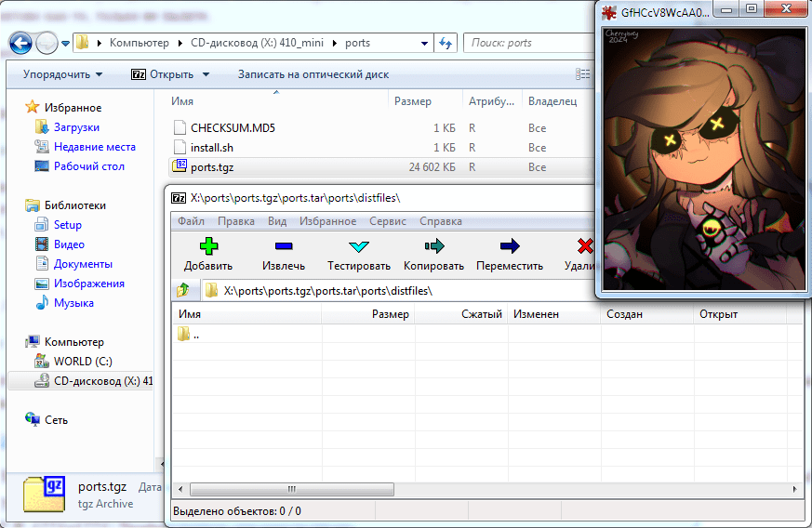
Task: Click the 'CD-дисковод (X:) 410_mini' breadcrumb
Action: (x=257, y=43)
